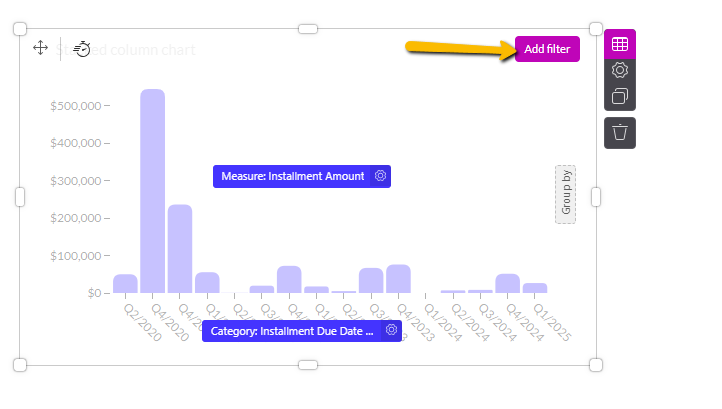This screenshot has width=722, height=409.
Task: Click the delete widget trash icon
Action: click(x=620, y=132)
